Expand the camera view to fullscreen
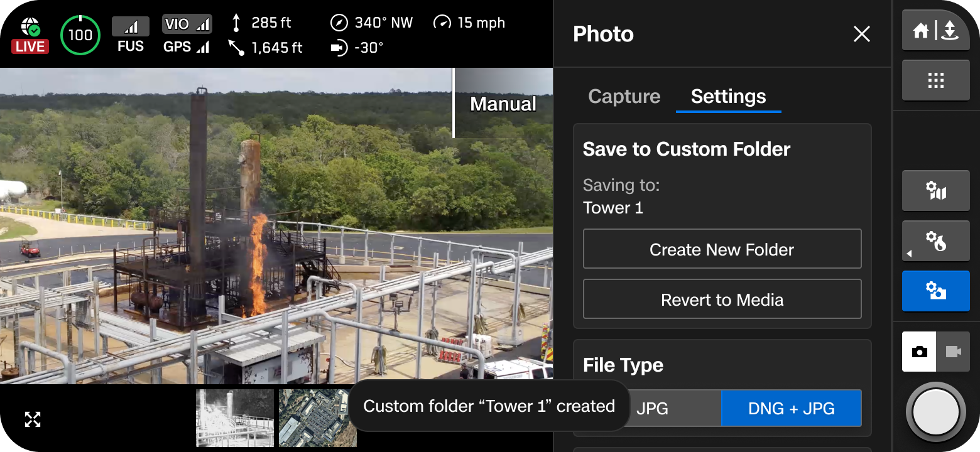Image resolution: width=980 pixels, height=452 pixels. tap(33, 419)
